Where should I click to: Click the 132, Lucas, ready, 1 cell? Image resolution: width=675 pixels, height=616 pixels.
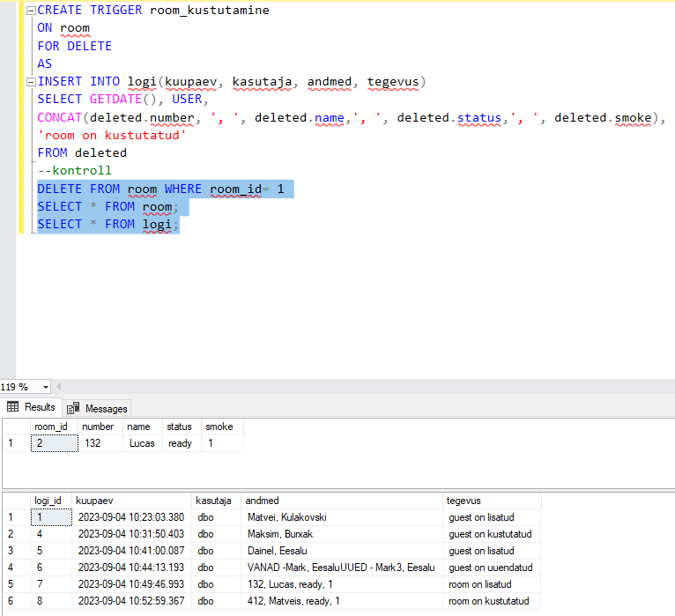pos(342,584)
